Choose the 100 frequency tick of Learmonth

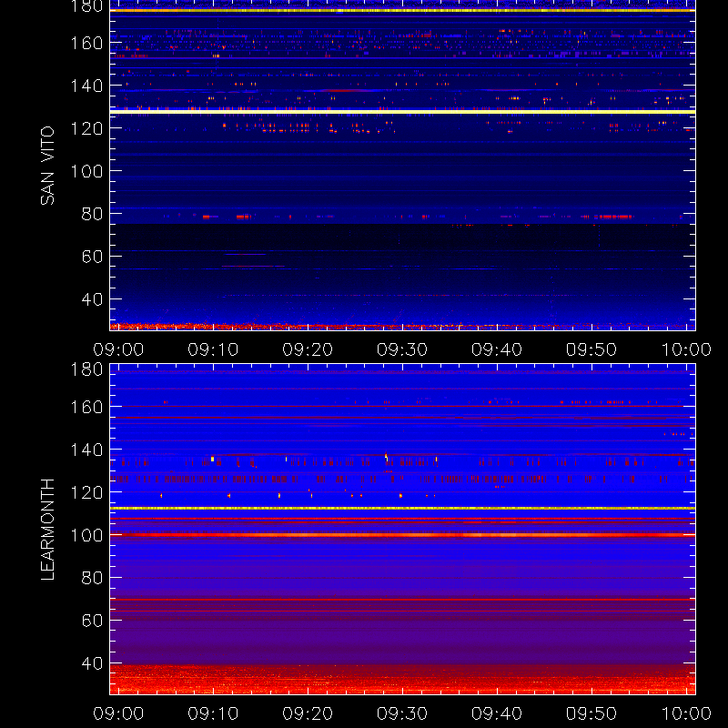tap(86, 535)
